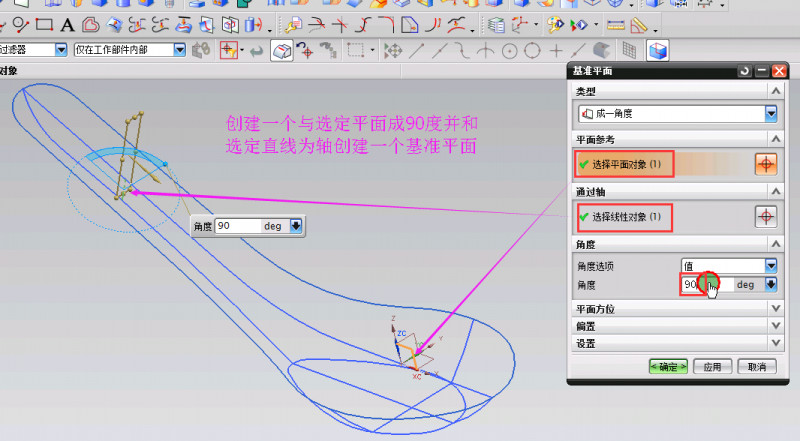
Task: Expand the 偏置 section
Action: point(776,326)
